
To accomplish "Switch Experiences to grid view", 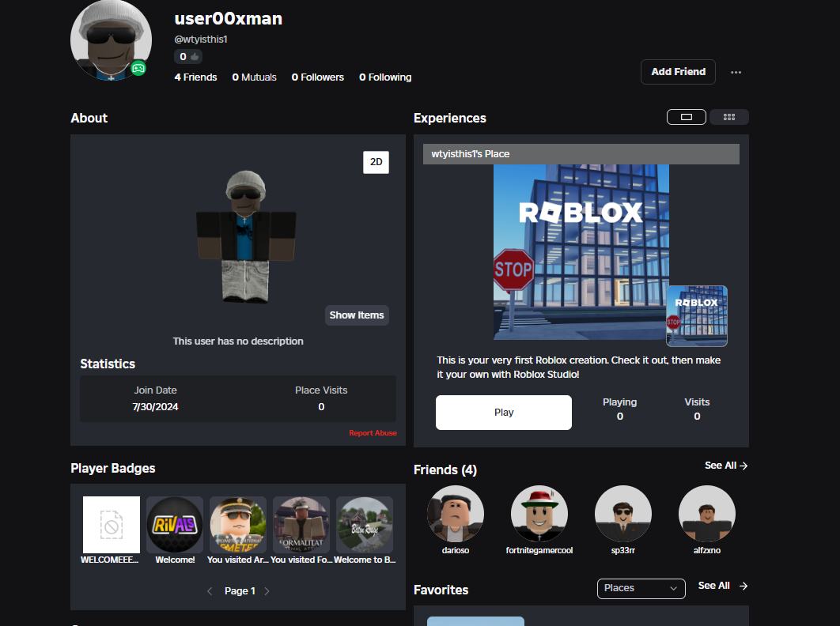I will coord(729,117).
